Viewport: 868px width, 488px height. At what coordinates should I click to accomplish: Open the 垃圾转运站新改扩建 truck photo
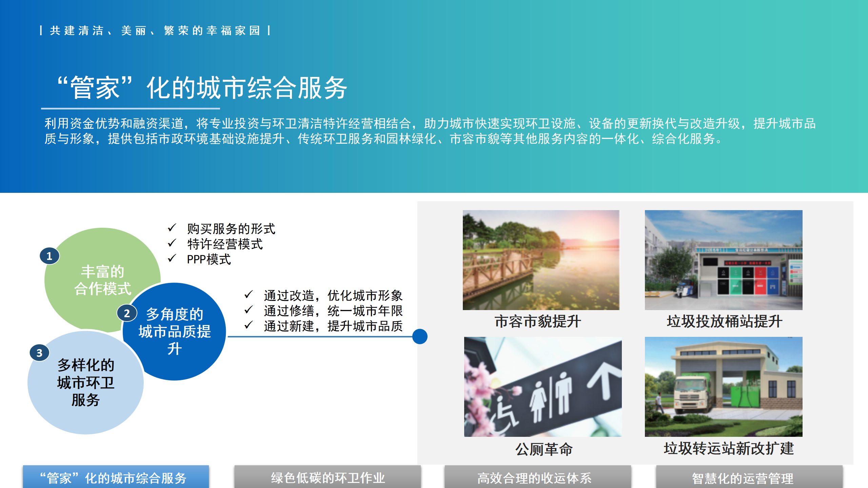click(x=723, y=386)
